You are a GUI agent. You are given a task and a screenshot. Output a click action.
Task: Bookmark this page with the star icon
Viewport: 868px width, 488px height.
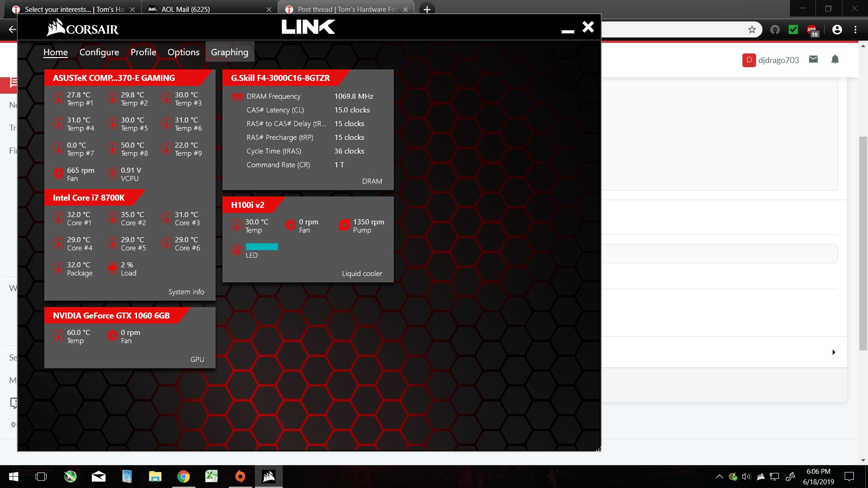pos(752,30)
